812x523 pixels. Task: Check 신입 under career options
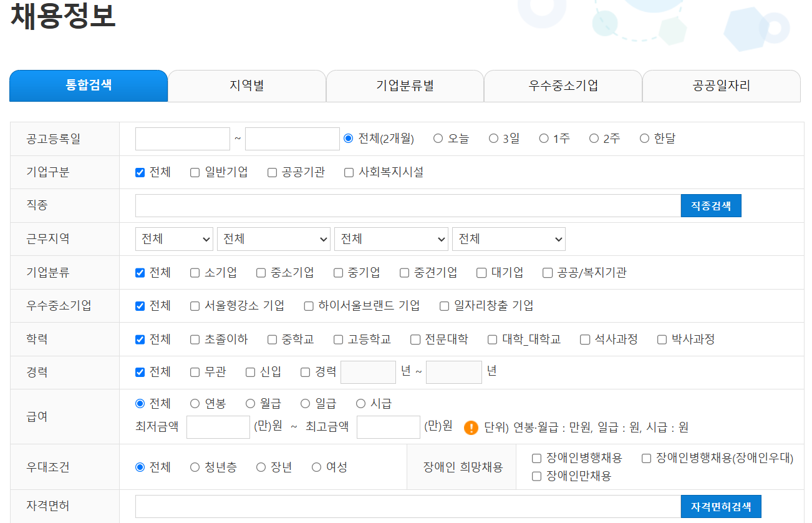pos(251,371)
